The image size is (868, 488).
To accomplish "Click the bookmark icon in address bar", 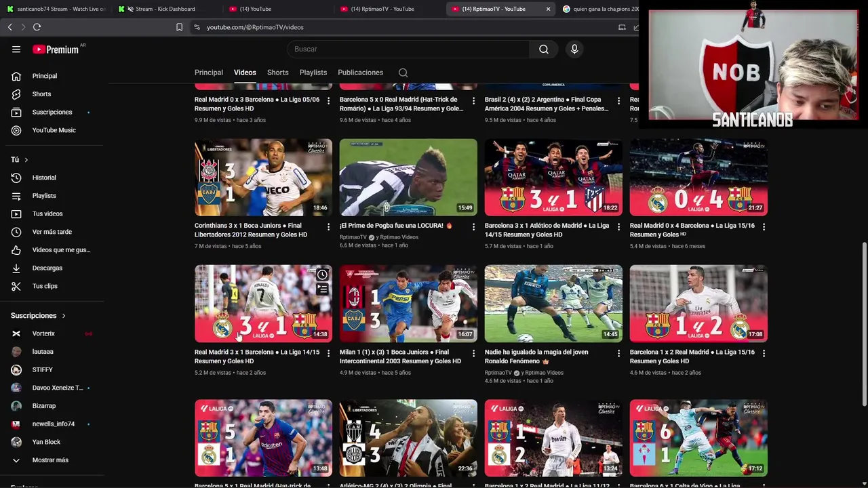I will pos(179,27).
